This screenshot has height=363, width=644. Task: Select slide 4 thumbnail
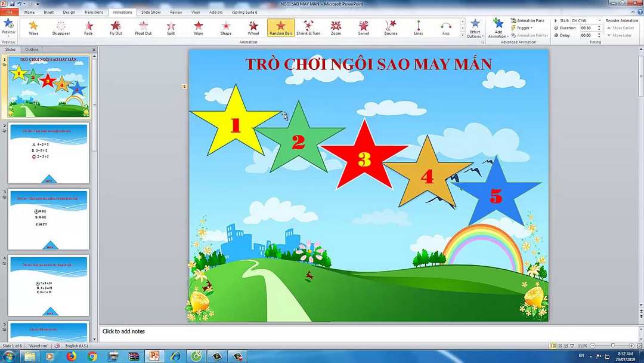[x=48, y=285]
